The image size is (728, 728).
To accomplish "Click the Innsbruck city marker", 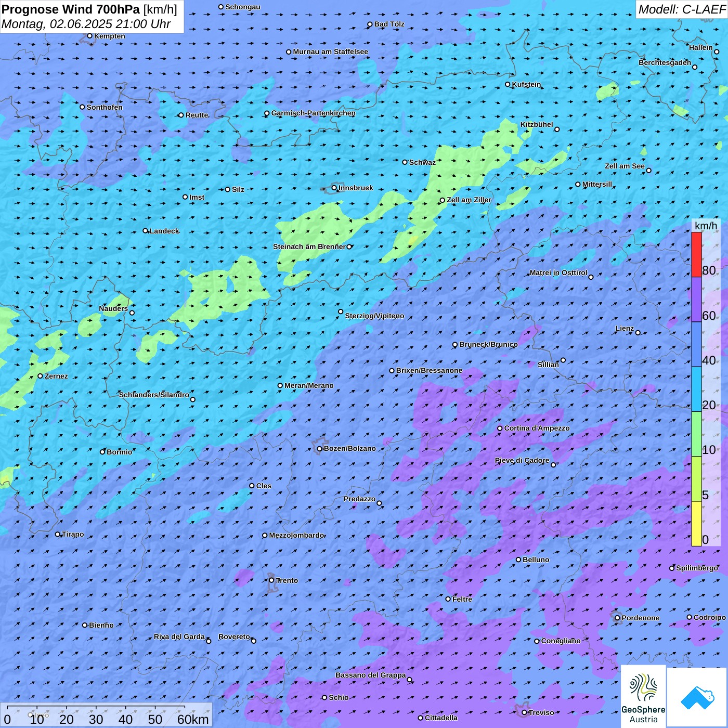I will pyautogui.click(x=334, y=188).
